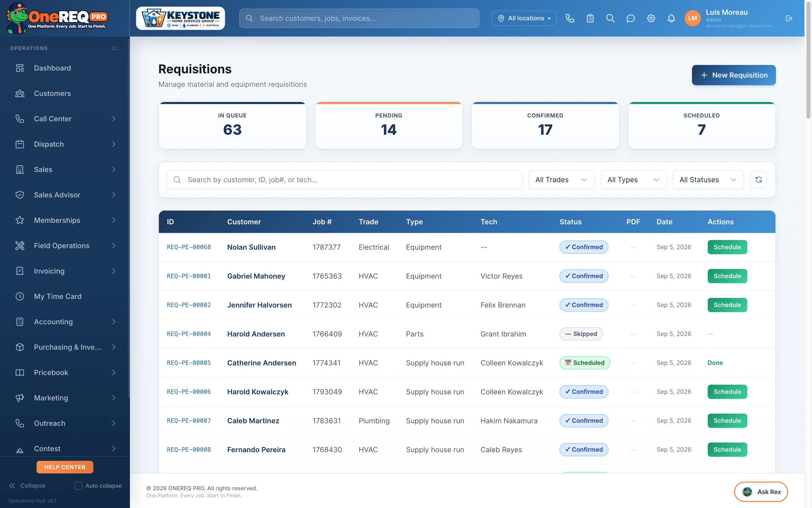Click Schedule for Nolan Sullivan
Viewport: 812px width, 508px height.
pyautogui.click(x=727, y=247)
